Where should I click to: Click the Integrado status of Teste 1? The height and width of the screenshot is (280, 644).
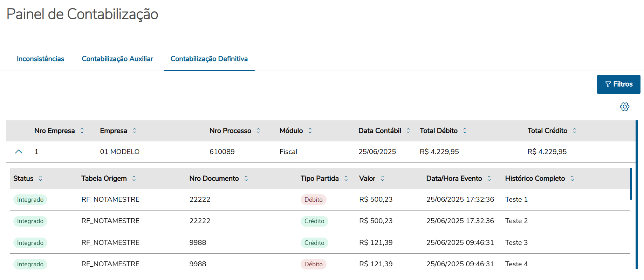click(30, 200)
